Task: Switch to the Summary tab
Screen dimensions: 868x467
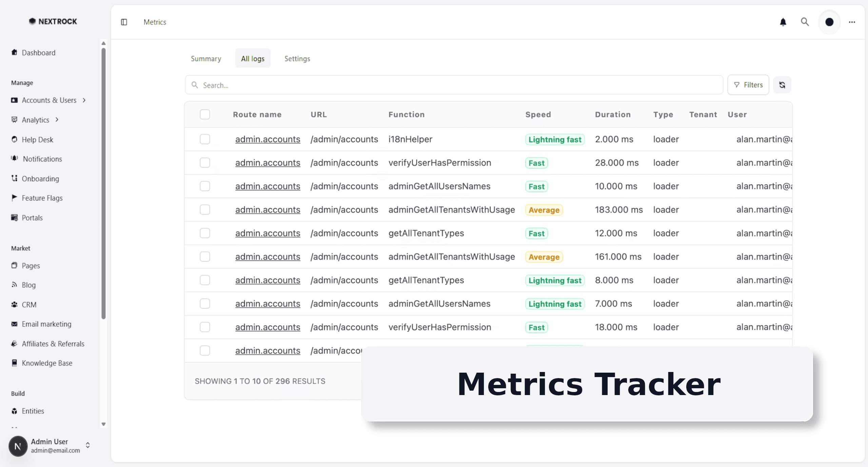Action: pos(206,58)
